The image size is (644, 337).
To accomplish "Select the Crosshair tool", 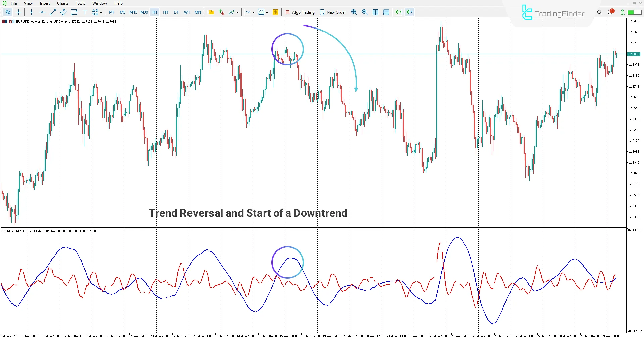I will coord(18,12).
